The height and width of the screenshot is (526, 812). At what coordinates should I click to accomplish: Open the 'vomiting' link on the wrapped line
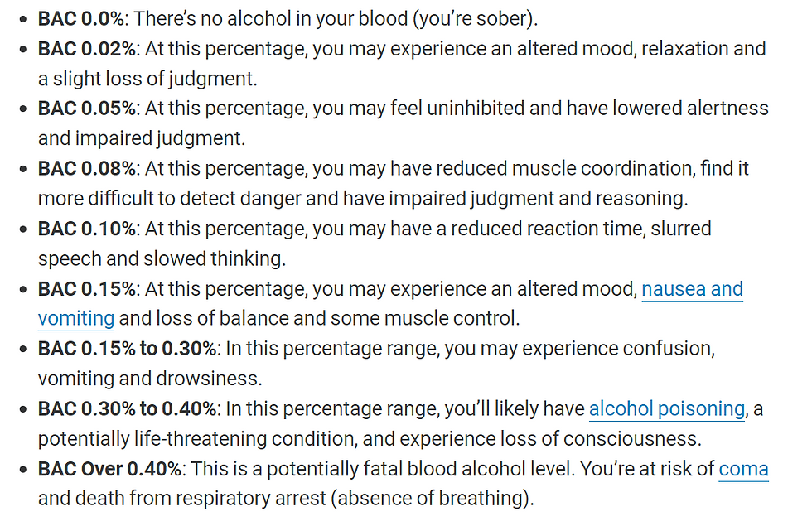click(76, 318)
